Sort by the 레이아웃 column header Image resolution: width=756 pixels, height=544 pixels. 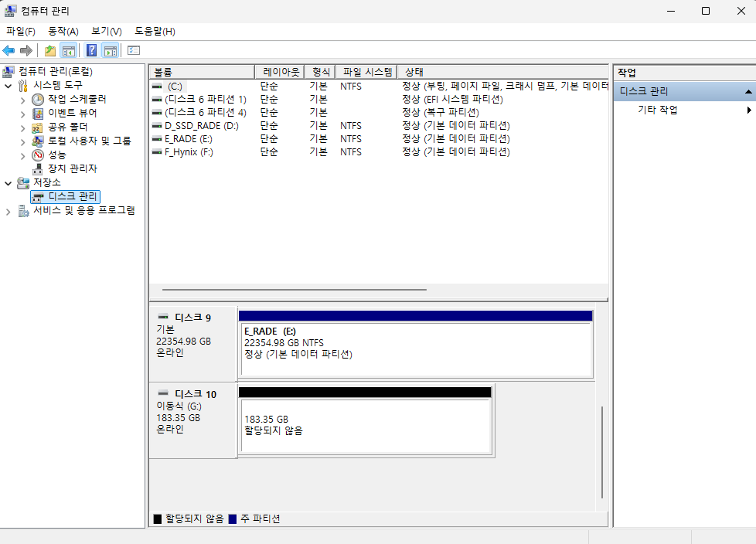pyautogui.click(x=280, y=73)
